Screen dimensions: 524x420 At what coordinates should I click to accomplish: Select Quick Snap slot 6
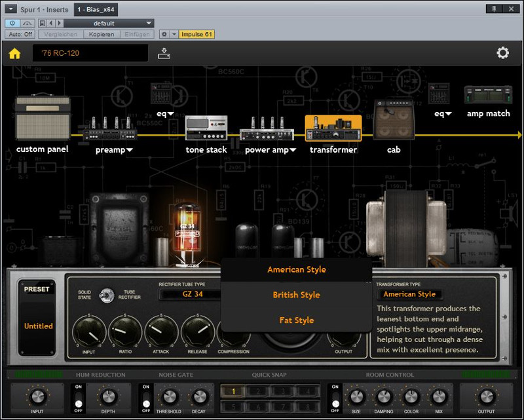[258, 407]
